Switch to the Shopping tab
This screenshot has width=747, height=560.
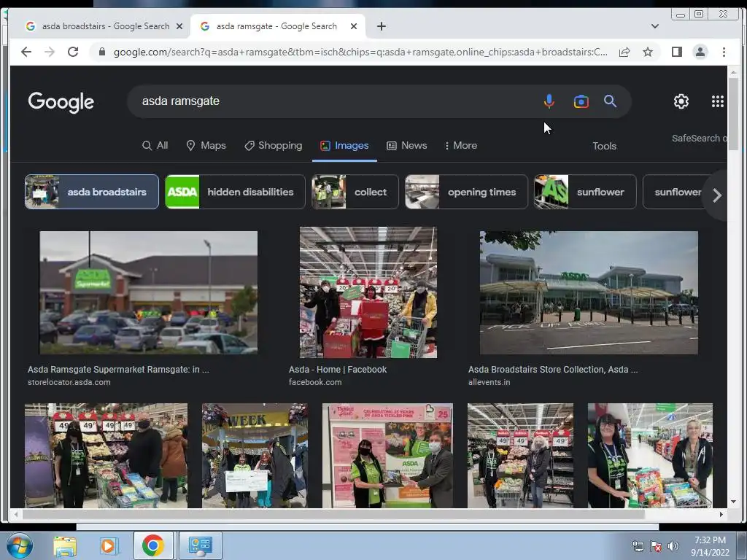[273, 145]
